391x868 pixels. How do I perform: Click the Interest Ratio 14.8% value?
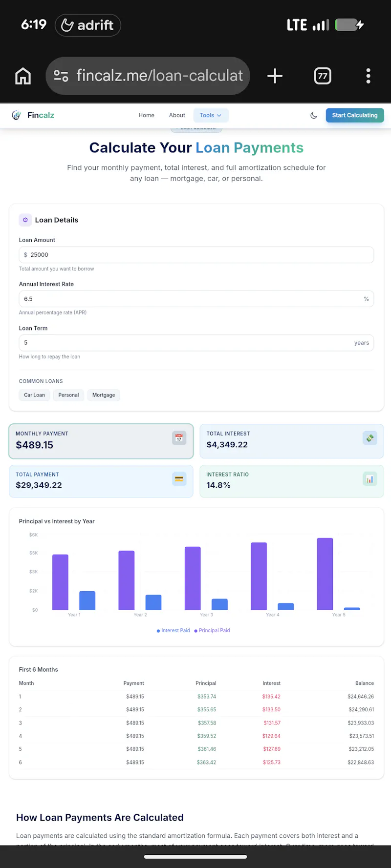point(218,485)
